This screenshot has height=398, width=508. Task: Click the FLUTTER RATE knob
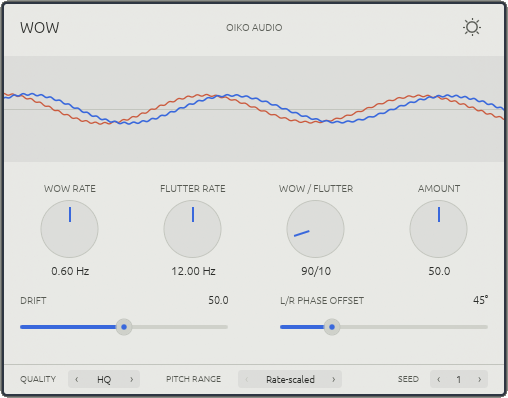(x=193, y=229)
